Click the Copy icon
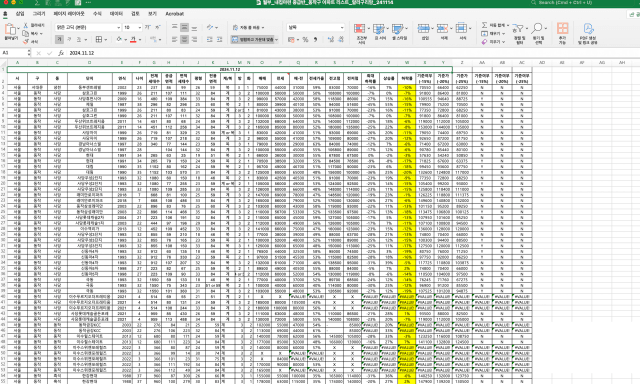The width and height of the screenshot is (640, 384). point(26,33)
